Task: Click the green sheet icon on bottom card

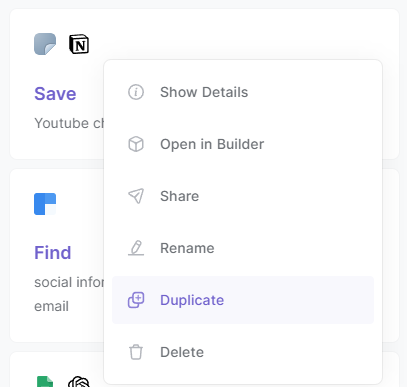Action: click(x=45, y=382)
